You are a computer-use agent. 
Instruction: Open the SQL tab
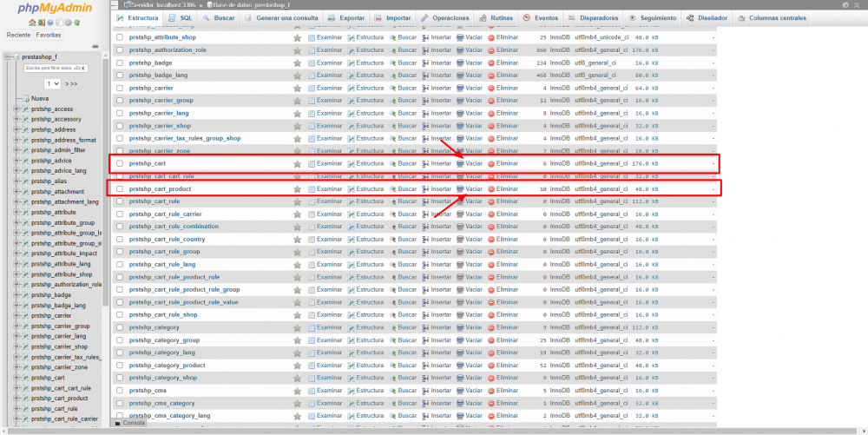(x=181, y=18)
